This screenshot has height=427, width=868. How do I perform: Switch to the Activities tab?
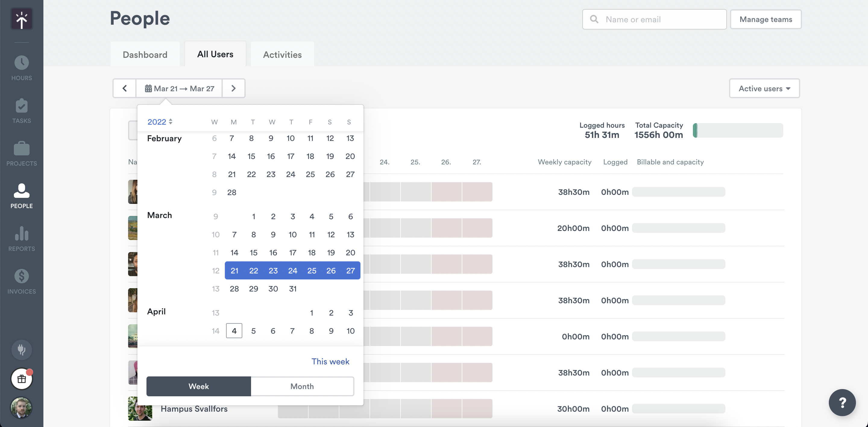282,54
